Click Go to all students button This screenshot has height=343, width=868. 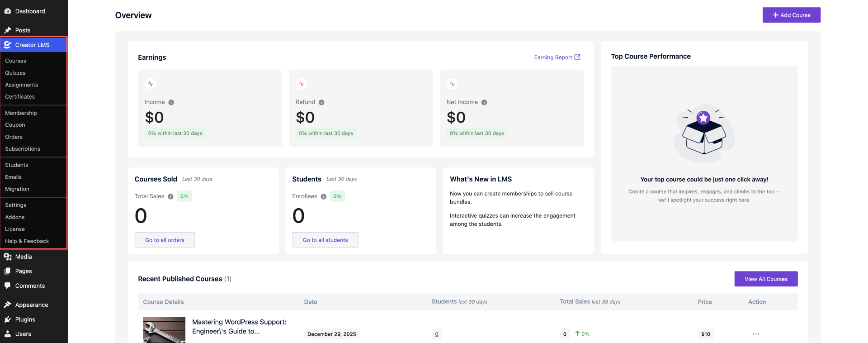[x=325, y=240]
